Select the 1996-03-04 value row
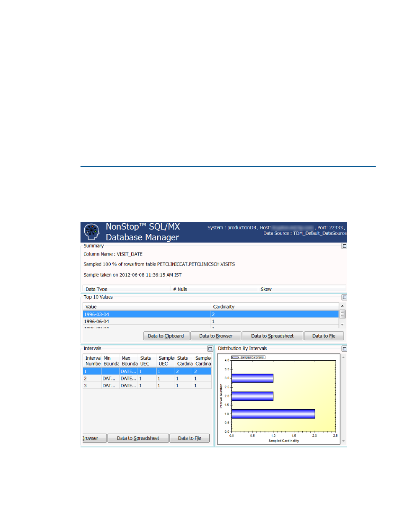400x532 pixels. pos(210,314)
